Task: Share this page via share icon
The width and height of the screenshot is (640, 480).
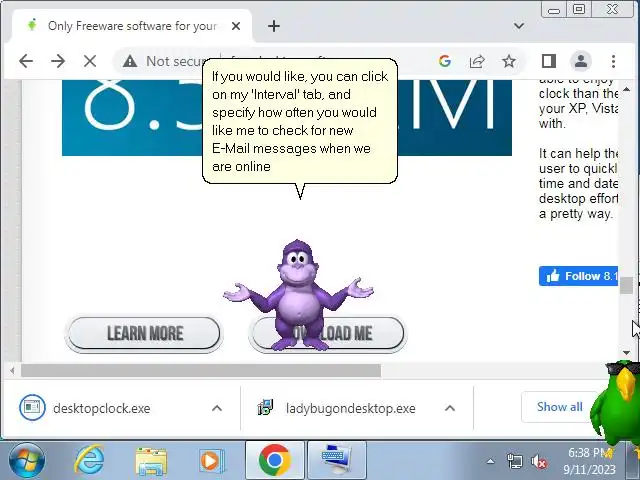Action: [x=477, y=61]
